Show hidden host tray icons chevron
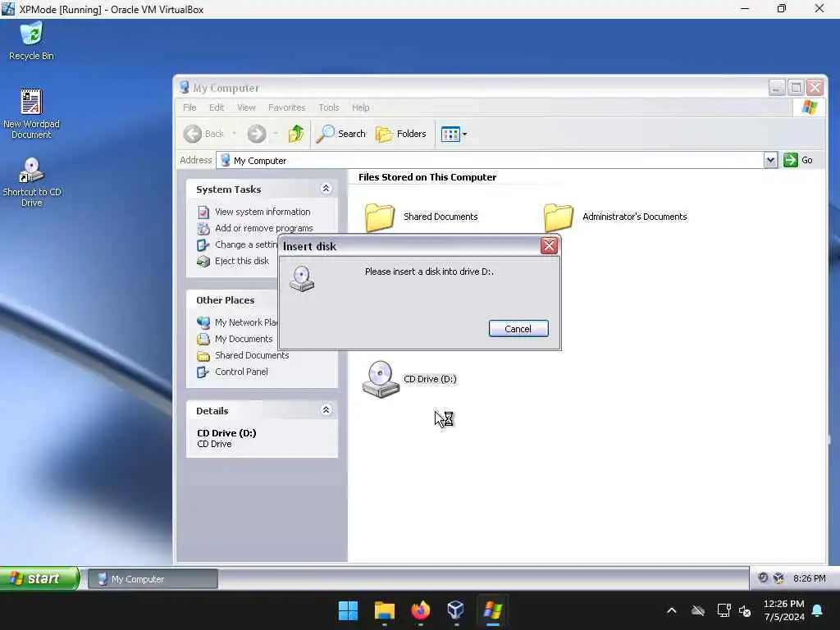This screenshot has width=840, height=630. 672,610
